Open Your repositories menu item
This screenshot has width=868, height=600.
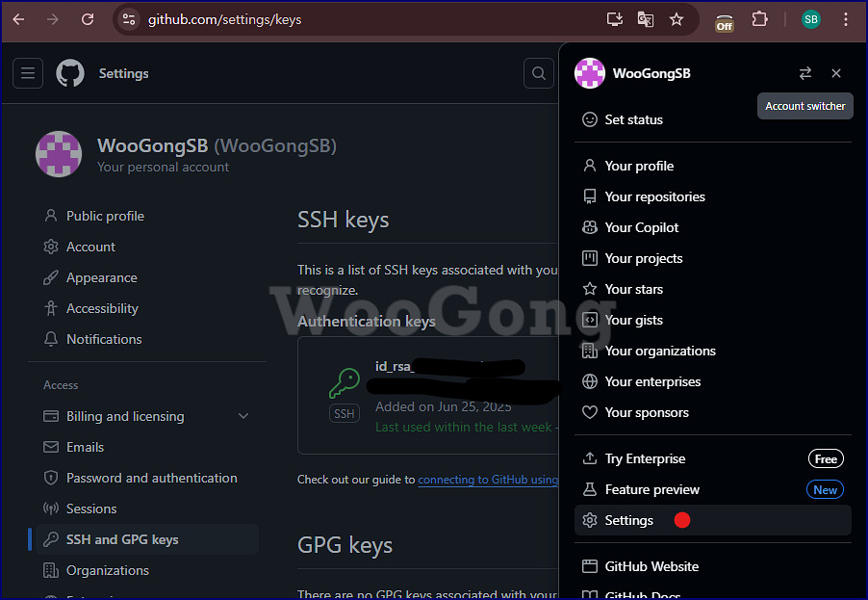coord(713,196)
